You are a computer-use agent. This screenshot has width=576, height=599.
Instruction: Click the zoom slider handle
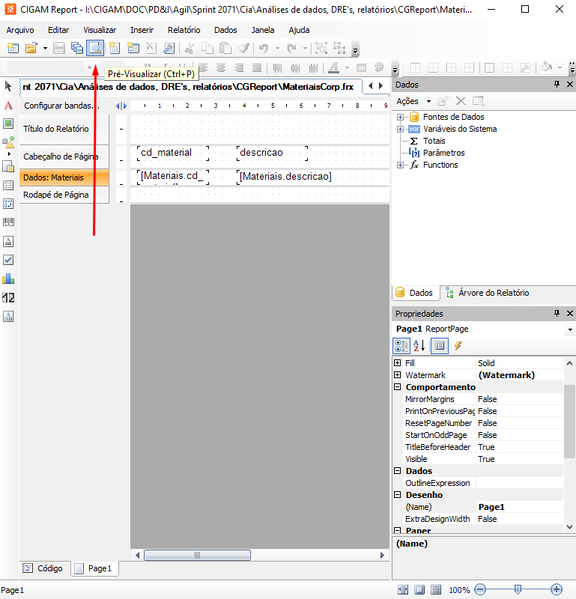pyautogui.click(x=518, y=589)
